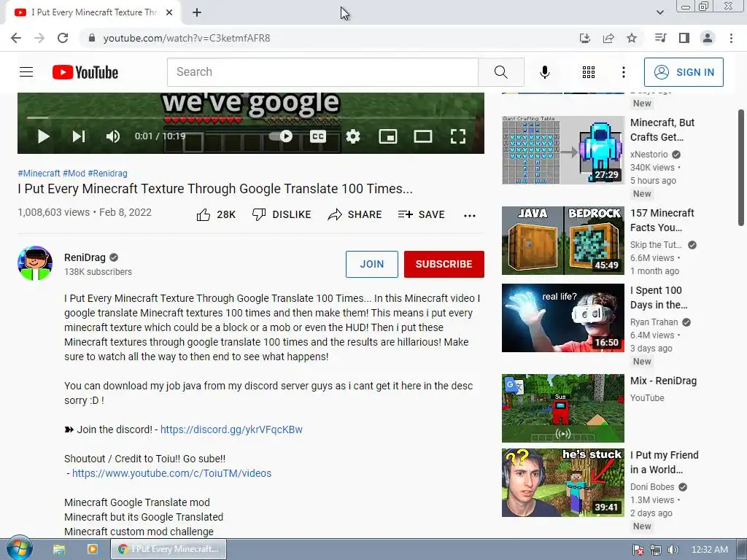Open the media player taskbar icon
Screen dimensions: 747x560
tap(93, 550)
